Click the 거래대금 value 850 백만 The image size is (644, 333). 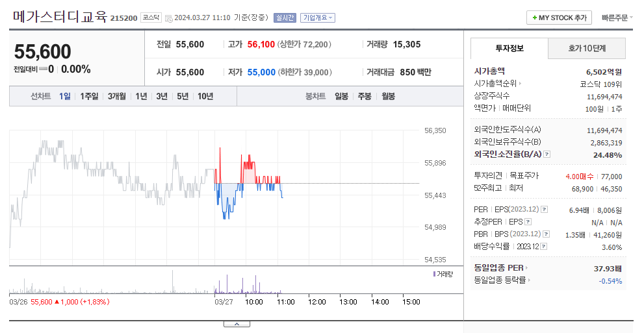[416, 72]
